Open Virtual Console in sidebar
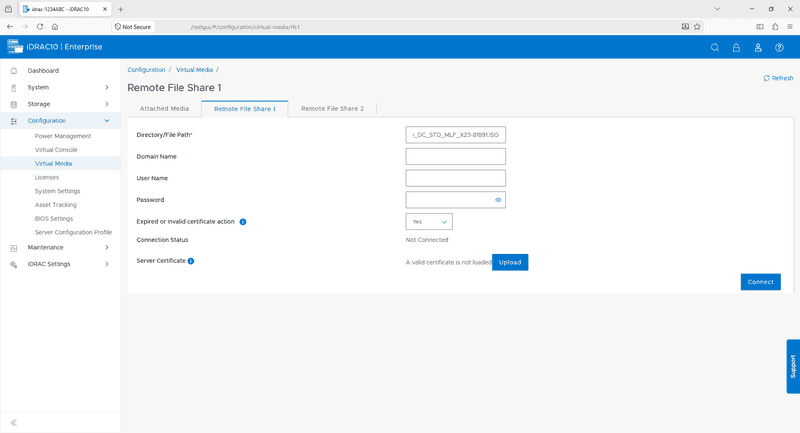This screenshot has height=433, width=800. point(56,150)
